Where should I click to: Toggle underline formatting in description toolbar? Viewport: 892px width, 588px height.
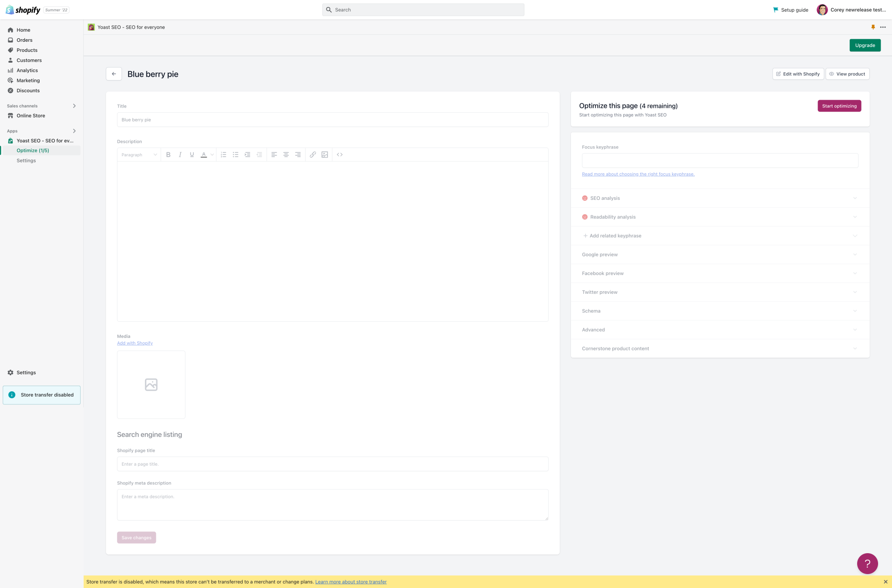pyautogui.click(x=192, y=155)
